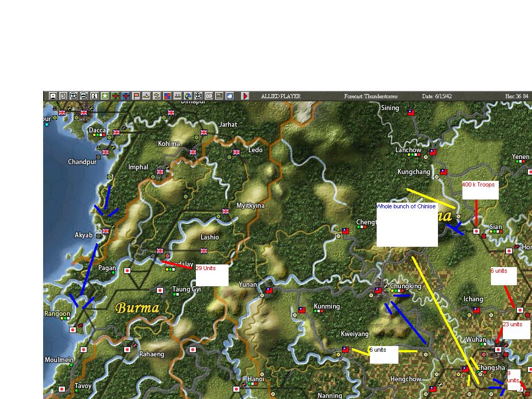The width and height of the screenshot is (532, 399).
Task: Click the Chandpur city label
Action: [x=83, y=162]
